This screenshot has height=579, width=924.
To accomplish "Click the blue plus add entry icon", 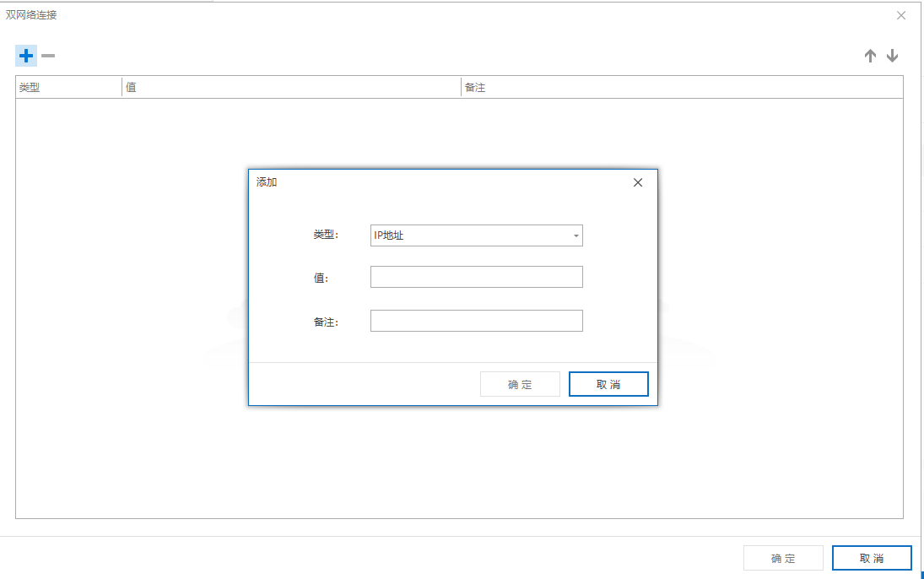I will pyautogui.click(x=26, y=56).
